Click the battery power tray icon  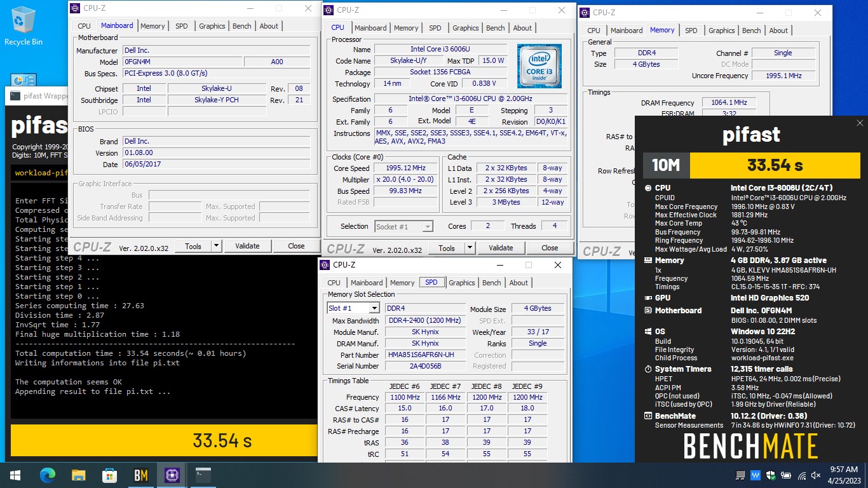(787, 475)
